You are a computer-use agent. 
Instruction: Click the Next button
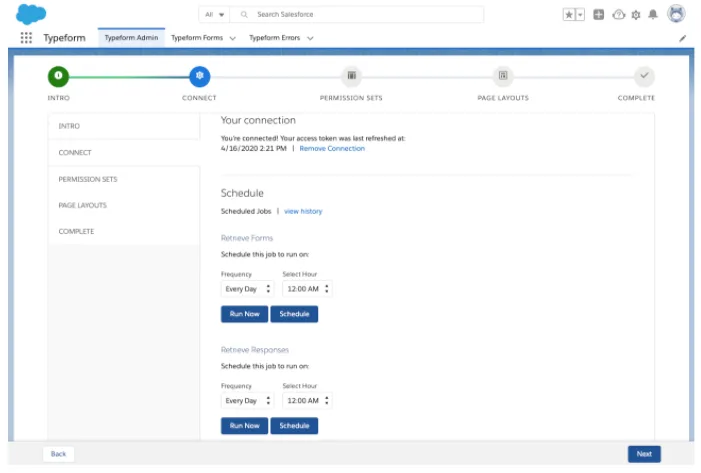[x=644, y=454]
